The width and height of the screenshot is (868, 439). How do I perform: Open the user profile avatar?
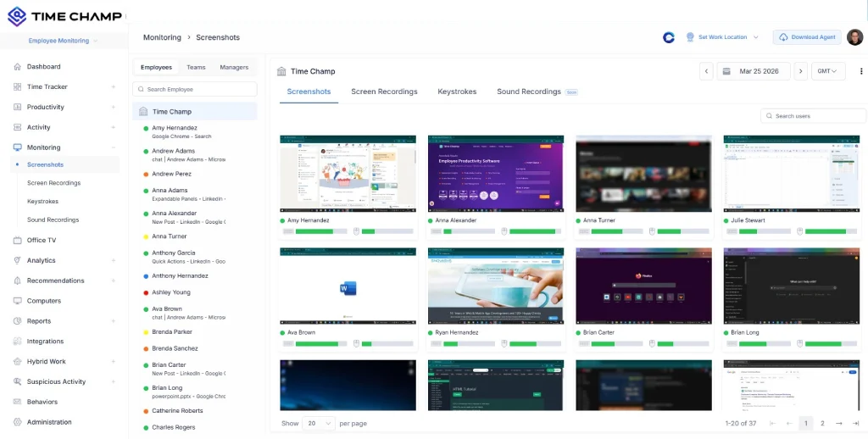pyautogui.click(x=854, y=37)
